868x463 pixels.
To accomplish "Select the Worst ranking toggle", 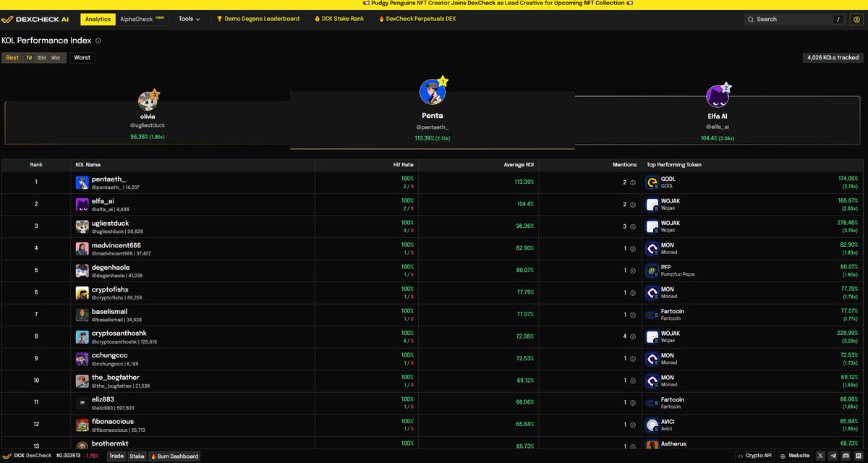I will [82, 58].
